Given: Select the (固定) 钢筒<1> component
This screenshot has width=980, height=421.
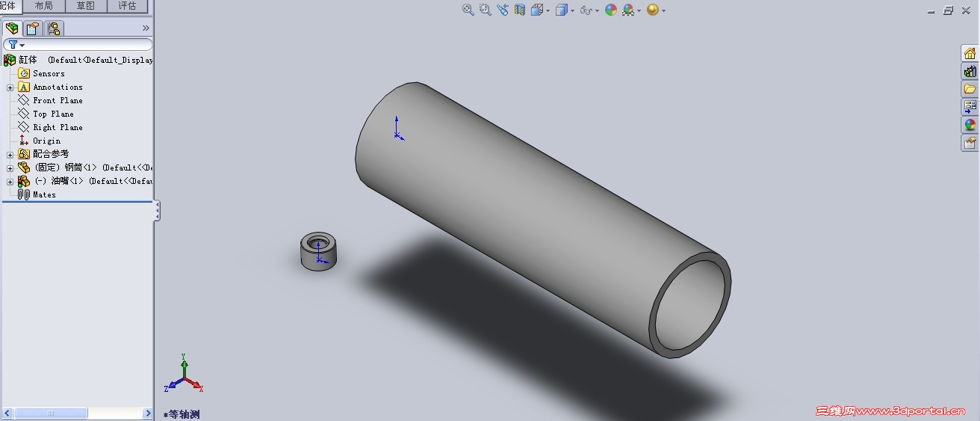Looking at the screenshot, I should pos(85,168).
